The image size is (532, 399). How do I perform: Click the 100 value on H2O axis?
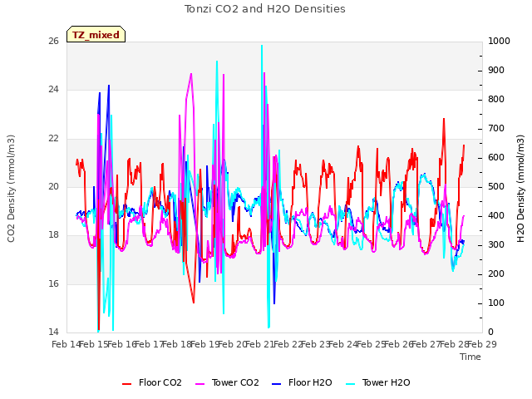pos(496,303)
